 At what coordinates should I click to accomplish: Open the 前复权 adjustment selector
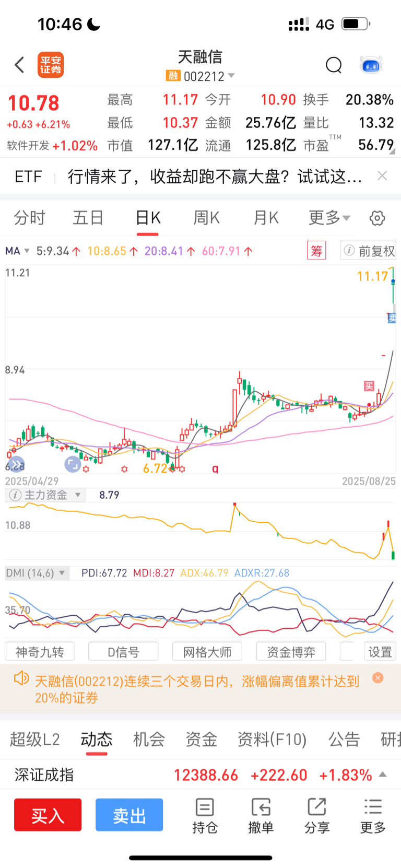tap(368, 251)
